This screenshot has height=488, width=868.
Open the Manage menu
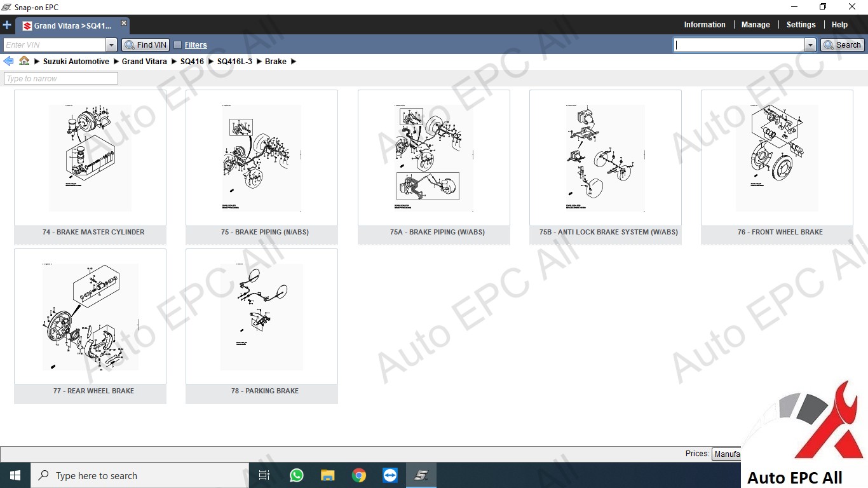coord(756,25)
